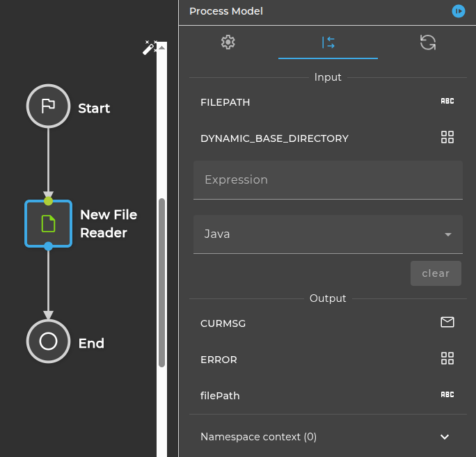Click the blue output connector dot
This screenshot has width=476, height=457.
pos(48,246)
